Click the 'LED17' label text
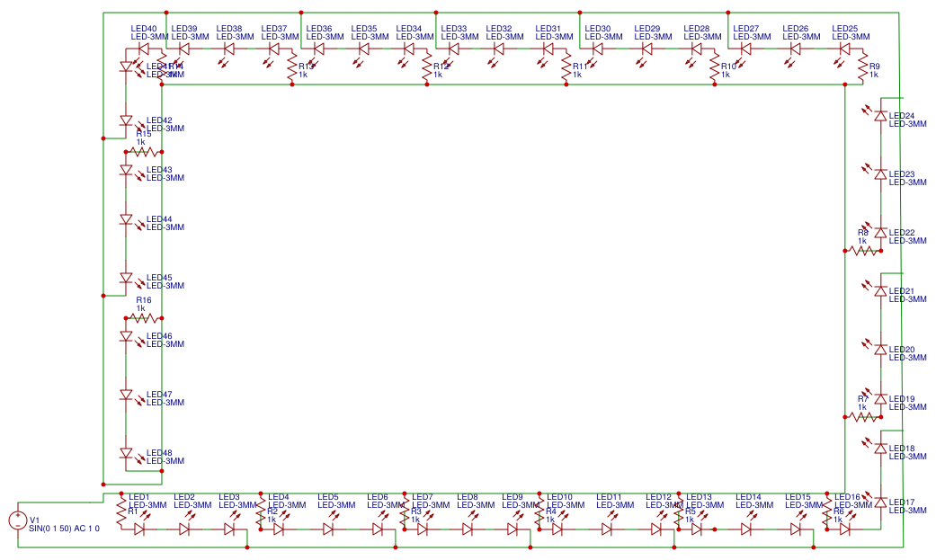Viewport: 936px width, 560px height. point(901,502)
